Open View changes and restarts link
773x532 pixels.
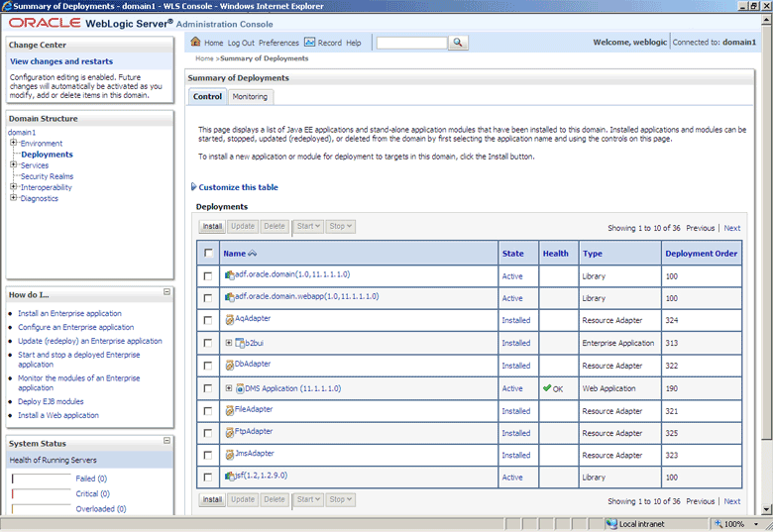tap(61, 61)
